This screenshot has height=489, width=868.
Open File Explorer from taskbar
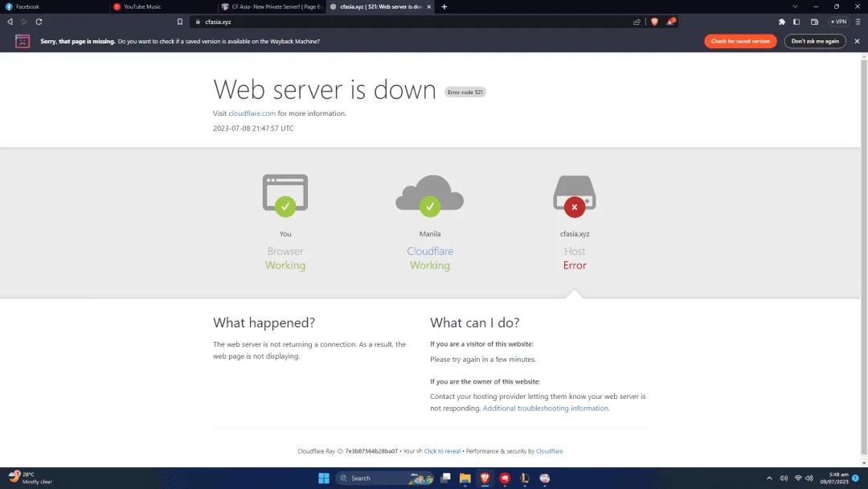tap(465, 478)
